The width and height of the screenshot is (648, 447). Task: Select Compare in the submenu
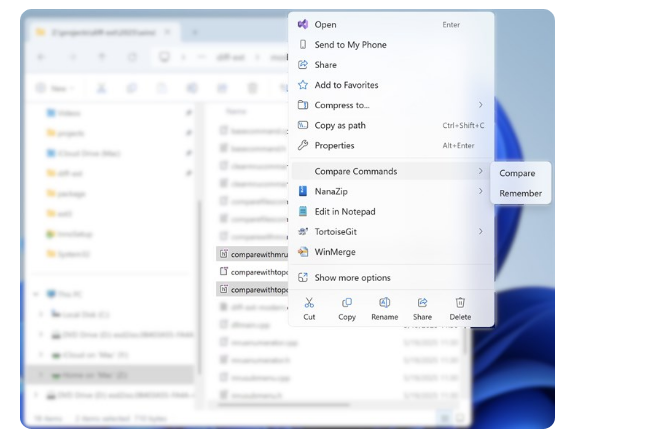coord(517,173)
